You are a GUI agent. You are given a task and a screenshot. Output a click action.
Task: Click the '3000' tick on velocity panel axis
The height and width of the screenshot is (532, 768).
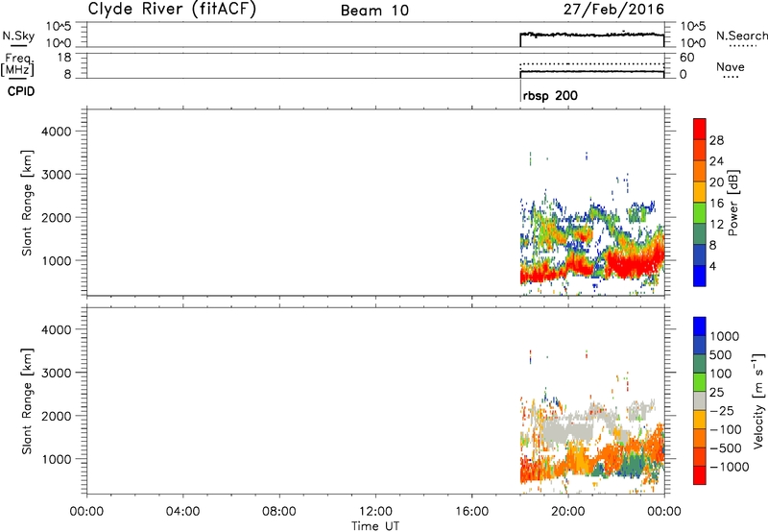click(x=57, y=373)
